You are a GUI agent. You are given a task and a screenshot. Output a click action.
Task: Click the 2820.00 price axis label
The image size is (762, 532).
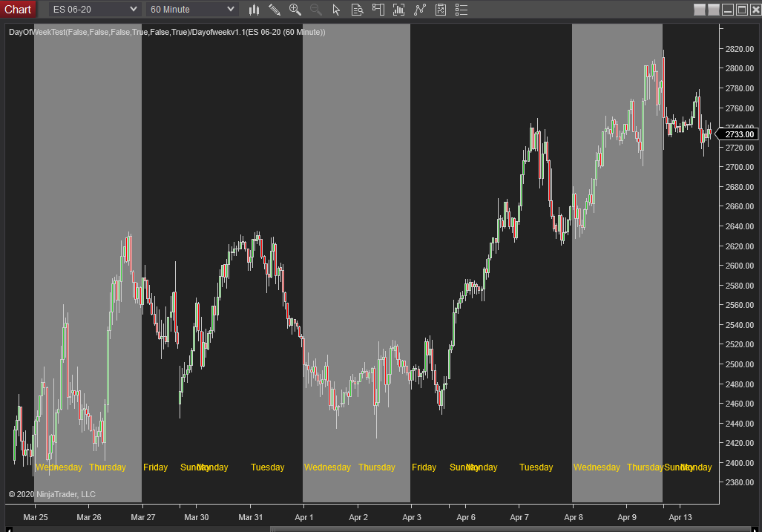(740, 49)
